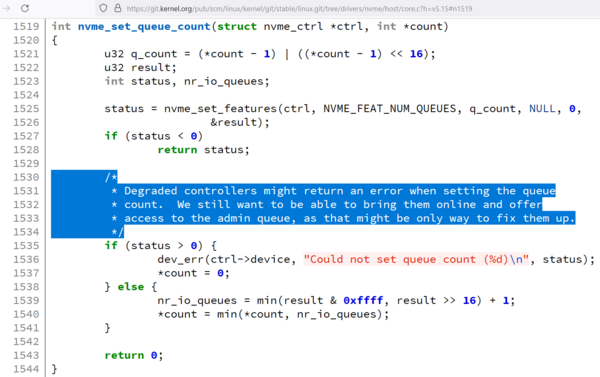Open line number 1531 link
Image resolution: width=600 pixels, height=377 pixels.
[26, 191]
